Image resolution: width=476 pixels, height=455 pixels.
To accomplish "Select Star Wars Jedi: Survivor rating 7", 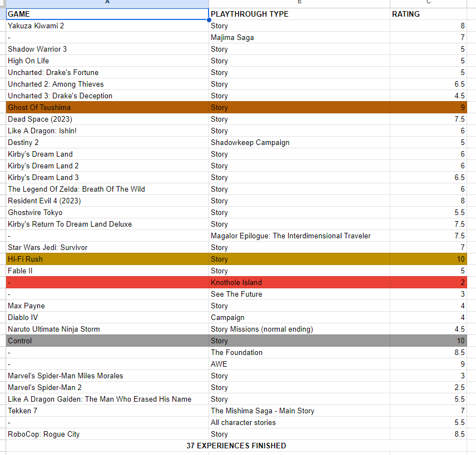I will [428, 248].
